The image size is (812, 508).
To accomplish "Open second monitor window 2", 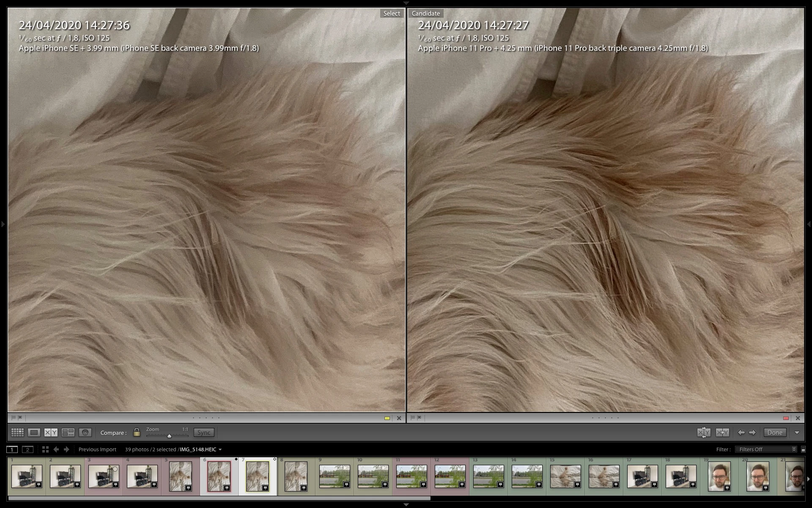I will tap(27, 449).
